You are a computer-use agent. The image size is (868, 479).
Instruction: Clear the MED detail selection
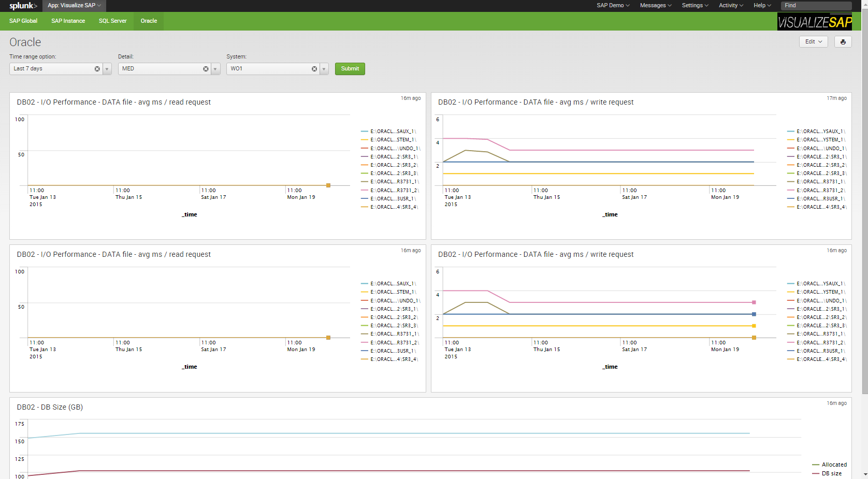tap(206, 69)
